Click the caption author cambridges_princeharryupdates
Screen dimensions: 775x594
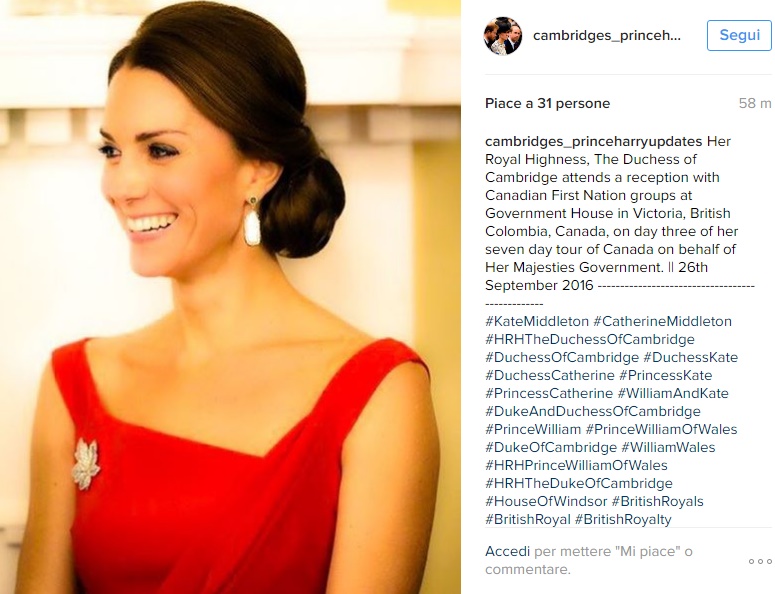(593, 141)
